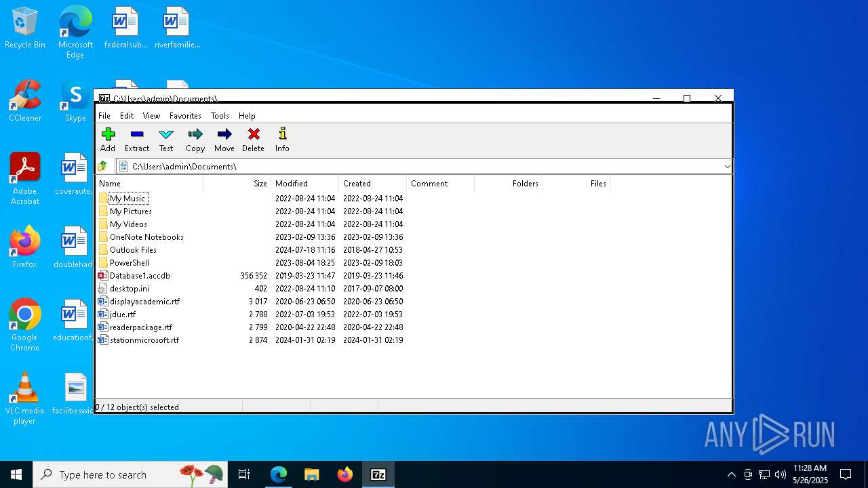This screenshot has height=488, width=868.
Task: Open the Windows Start menu
Action: pyautogui.click(x=16, y=474)
